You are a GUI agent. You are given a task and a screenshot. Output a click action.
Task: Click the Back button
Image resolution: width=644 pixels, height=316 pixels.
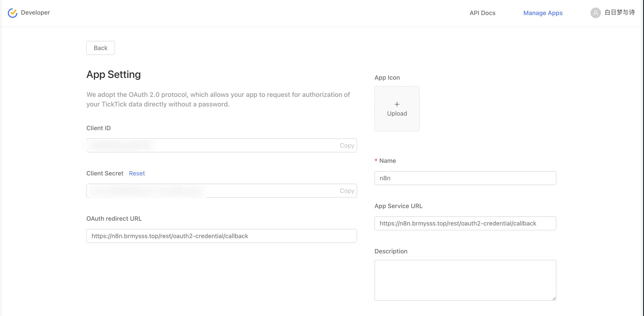[x=100, y=48]
